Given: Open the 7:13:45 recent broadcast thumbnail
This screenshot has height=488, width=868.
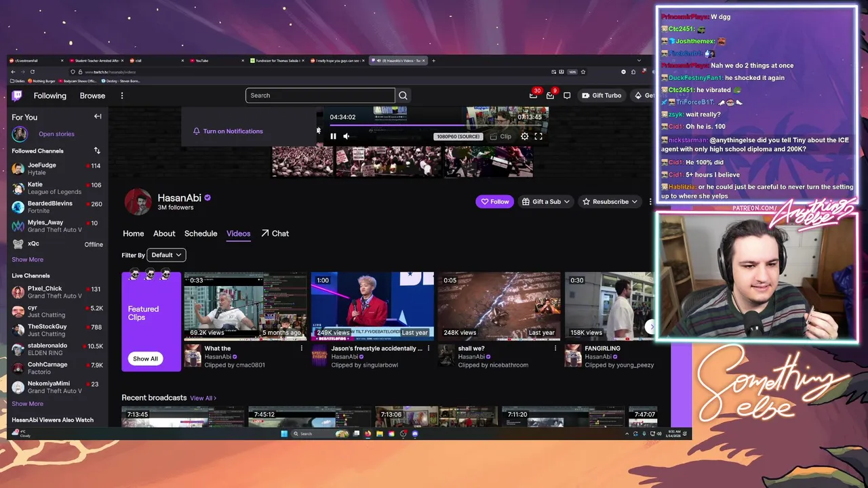Looking at the screenshot, I should tap(182, 416).
